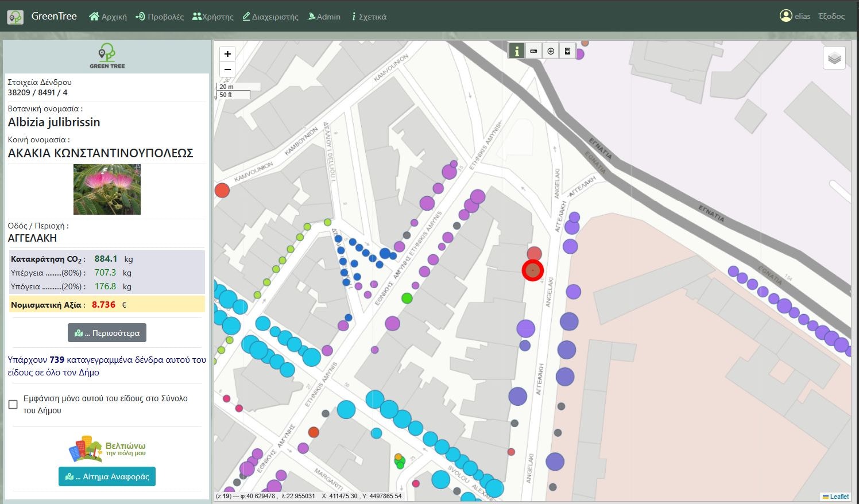Expand the Διαχειριστής menu
Viewport: 859px width, 504px height.
[x=270, y=16]
